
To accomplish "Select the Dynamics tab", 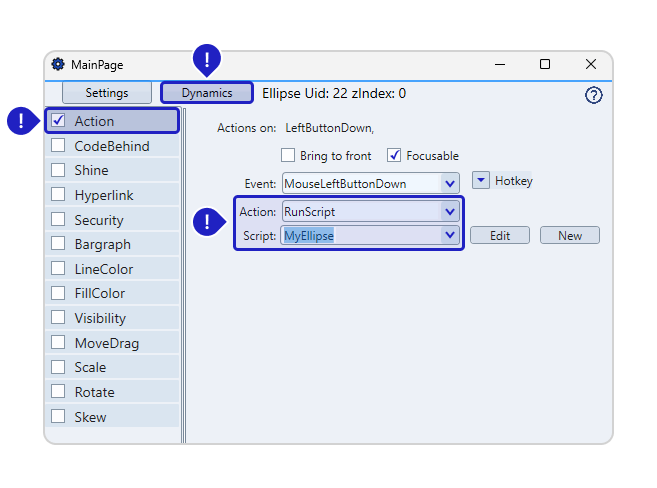I will [207, 93].
